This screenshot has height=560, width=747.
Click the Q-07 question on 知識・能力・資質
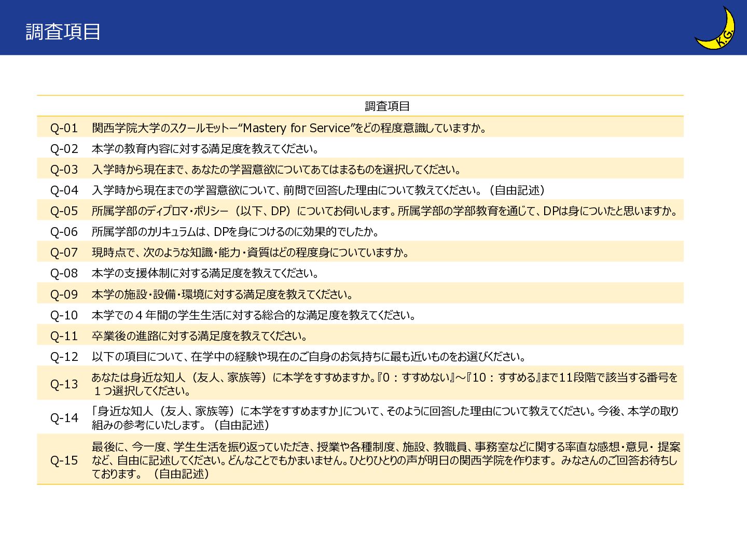click(x=251, y=253)
